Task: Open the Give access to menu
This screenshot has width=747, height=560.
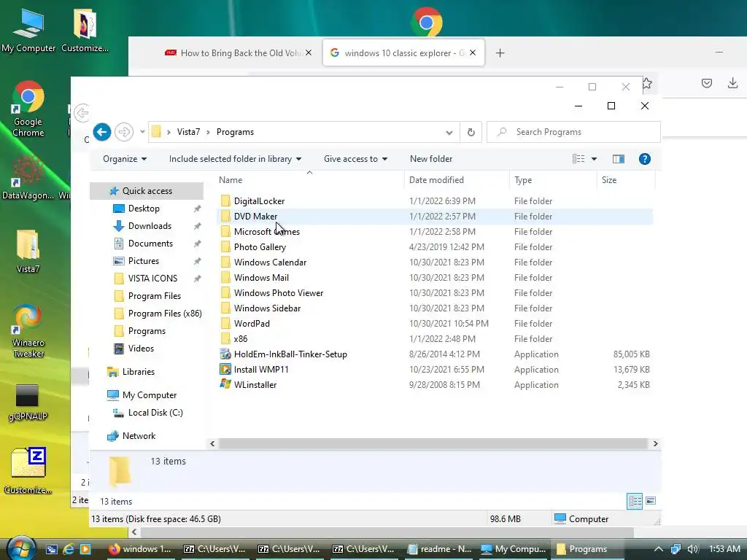Action: point(355,158)
